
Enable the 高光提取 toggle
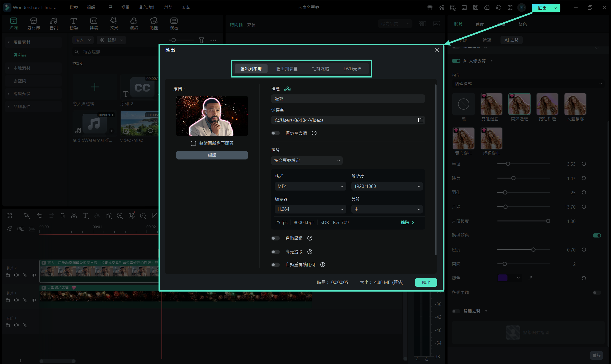coord(275,252)
